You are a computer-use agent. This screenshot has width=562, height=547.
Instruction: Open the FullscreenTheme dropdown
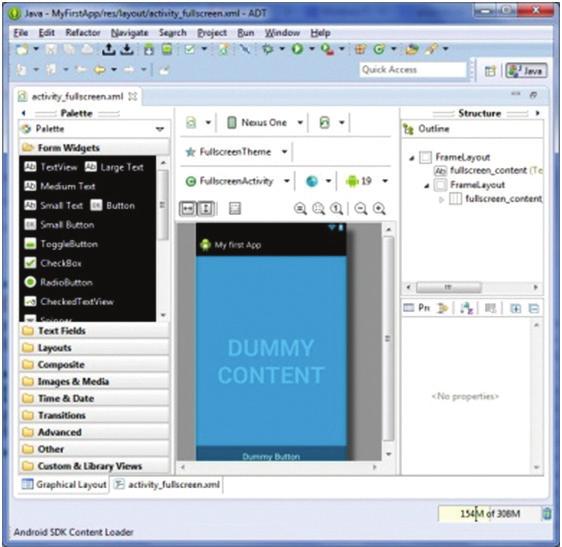[284, 152]
